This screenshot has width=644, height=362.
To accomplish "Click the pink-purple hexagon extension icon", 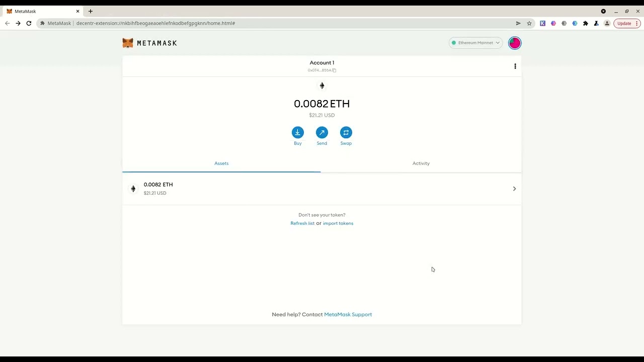I will [x=553, y=23].
